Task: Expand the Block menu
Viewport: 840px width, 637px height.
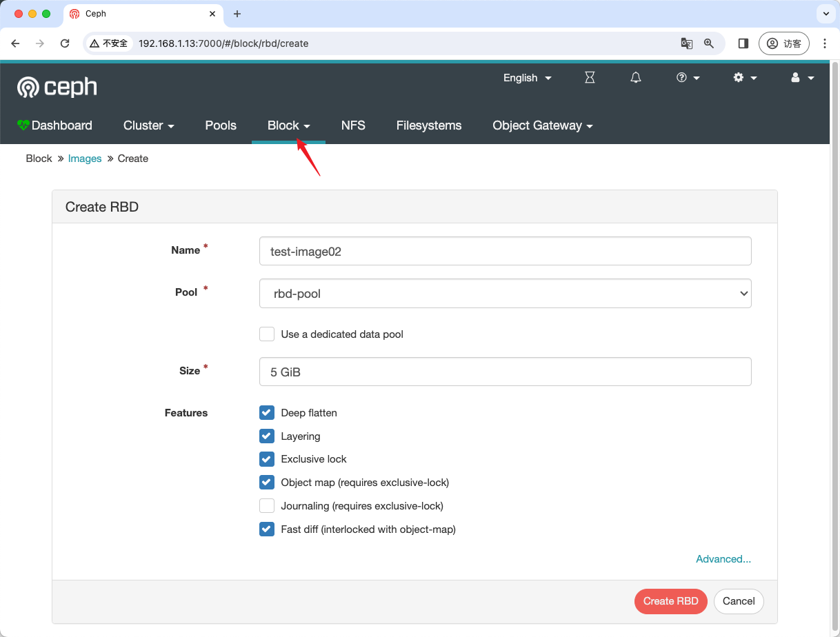Action: pyautogui.click(x=289, y=125)
